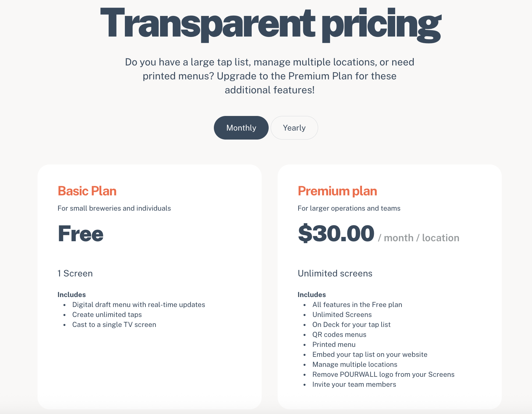Select the Monthly billing toggle
This screenshot has width=532, height=414.
241,128
